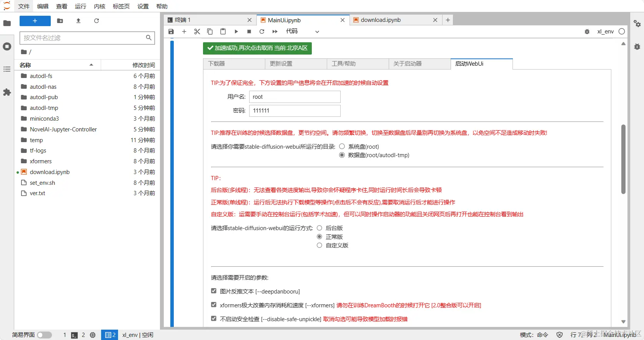
Task: Click the search icon in file filter
Action: (x=149, y=38)
